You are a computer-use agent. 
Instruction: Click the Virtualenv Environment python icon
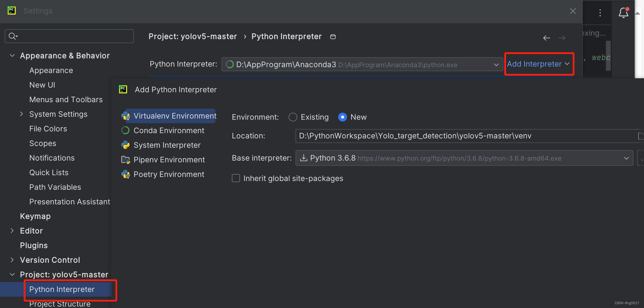(x=126, y=116)
